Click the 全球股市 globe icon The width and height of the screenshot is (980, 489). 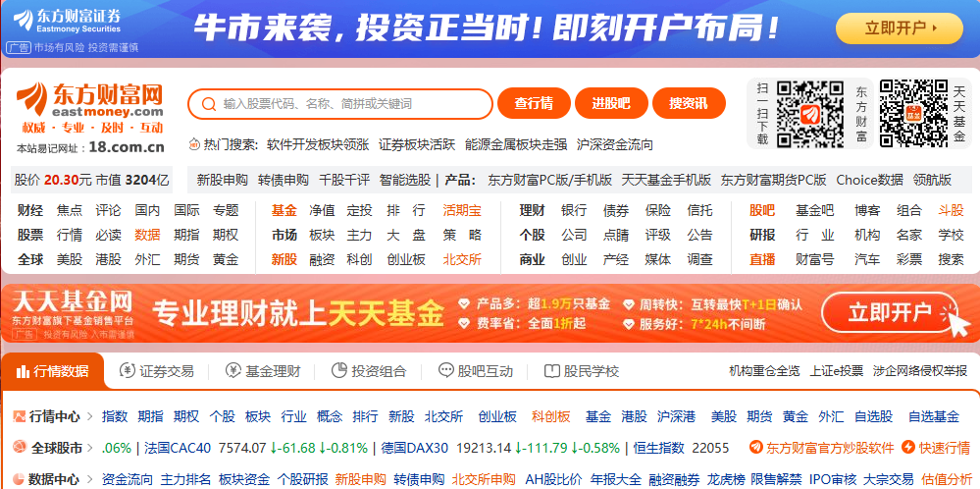tap(20, 448)
